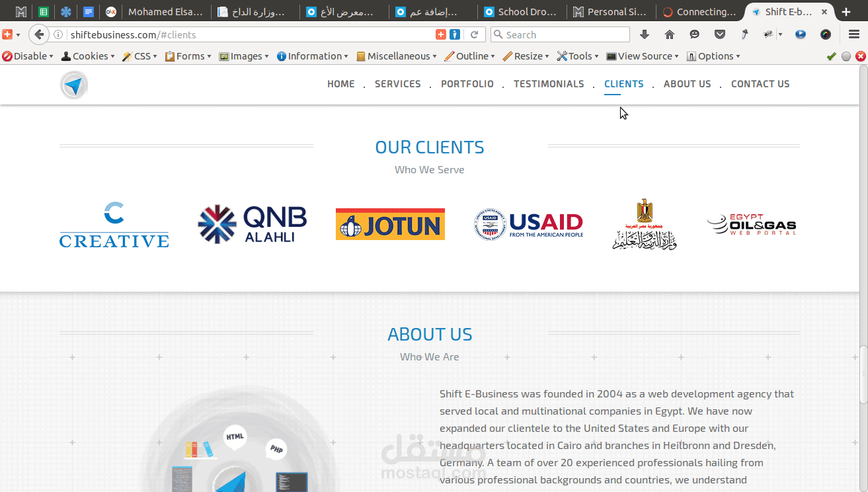This screenshot has height=492, width=868.
Task: Open the Images developer menu
Action: click(244, 56)
